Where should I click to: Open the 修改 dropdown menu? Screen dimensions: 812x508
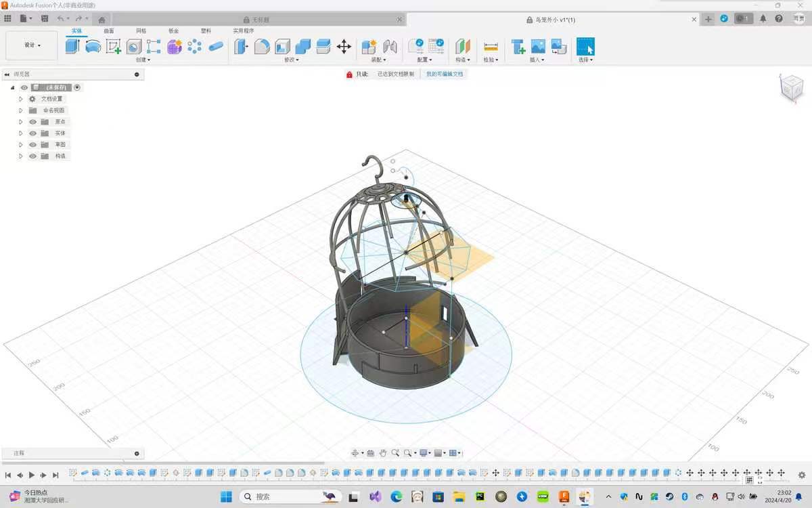(x=292, y=60)
